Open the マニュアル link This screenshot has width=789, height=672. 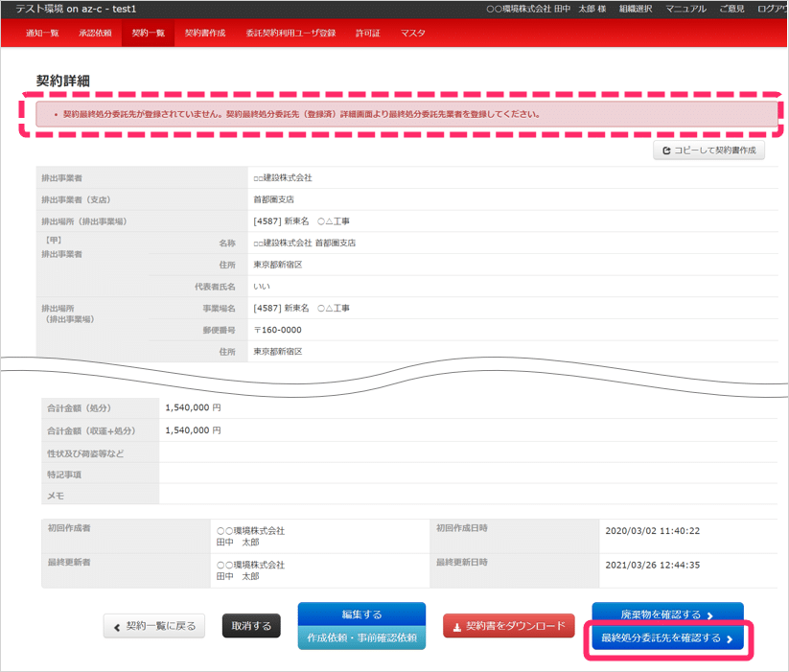tap(685, 9)
